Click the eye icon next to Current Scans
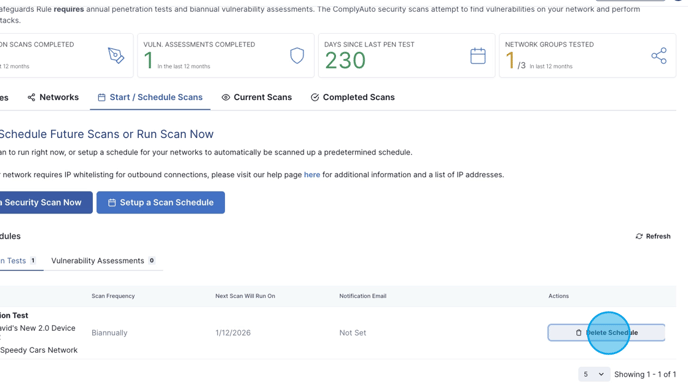The width and height of the screenshot is (688, 384). pos(226,97)
